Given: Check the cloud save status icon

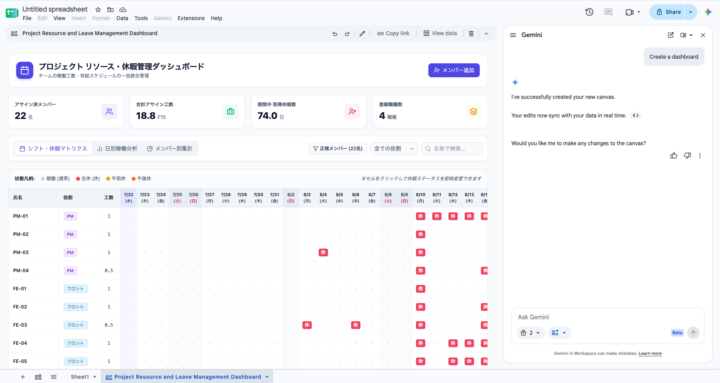Looking at the screenshot, I should (x=123, y=9).
